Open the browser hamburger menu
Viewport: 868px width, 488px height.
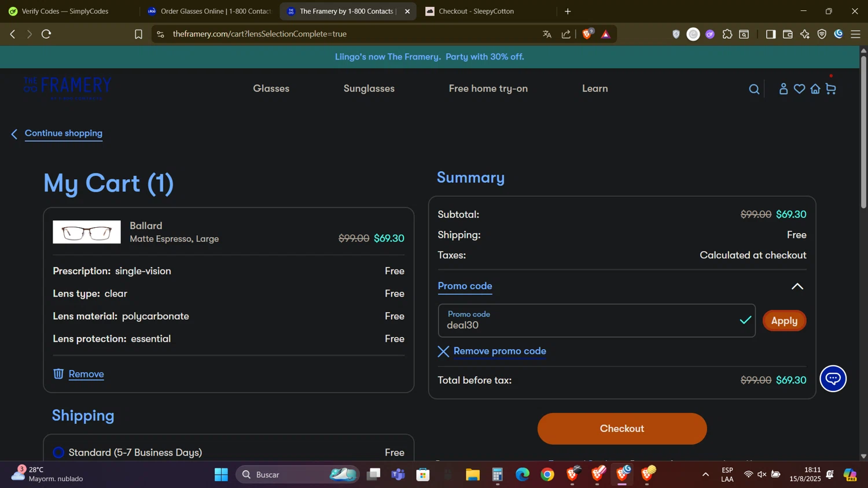tap(855, 34)
